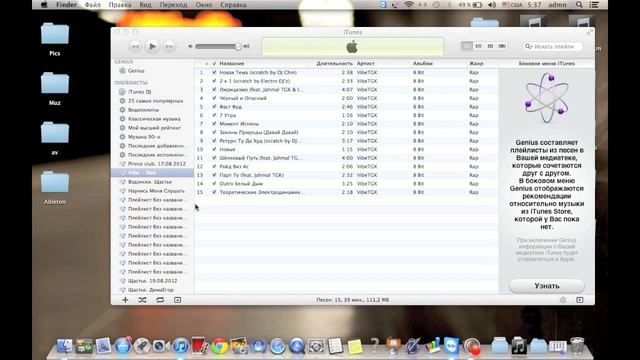The width and height of the screenshot is (640, 360).
Task: Open the Правка menu
Action: [120, 5]
